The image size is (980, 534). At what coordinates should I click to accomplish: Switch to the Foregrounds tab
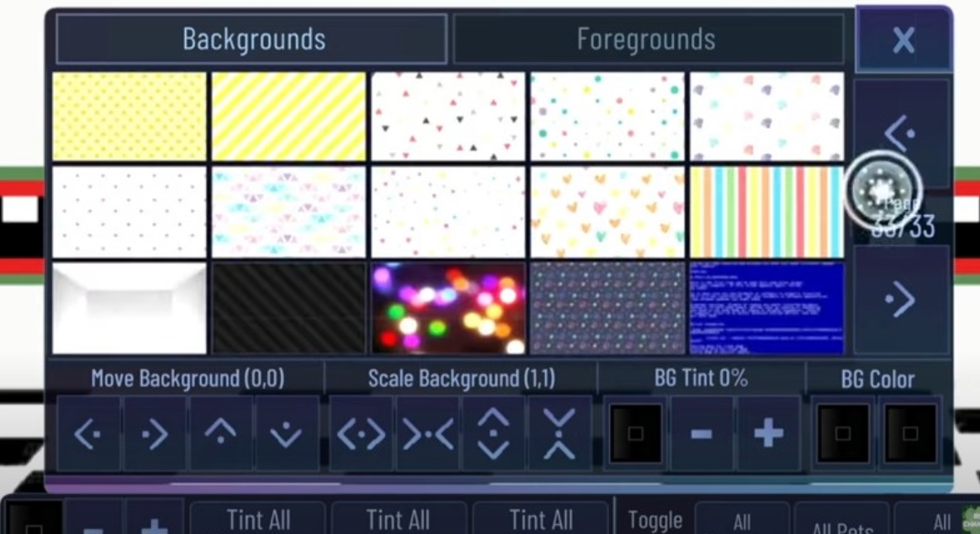(646, 39)
